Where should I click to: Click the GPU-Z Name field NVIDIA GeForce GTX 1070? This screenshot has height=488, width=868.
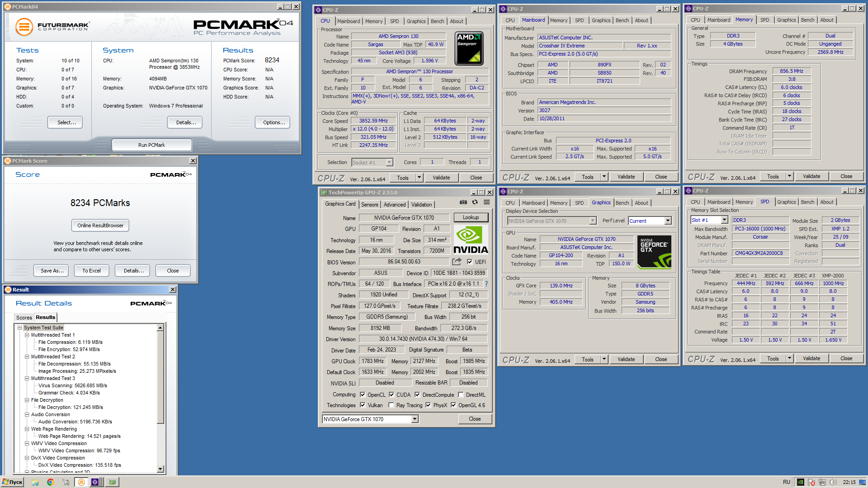coord(404,218)
